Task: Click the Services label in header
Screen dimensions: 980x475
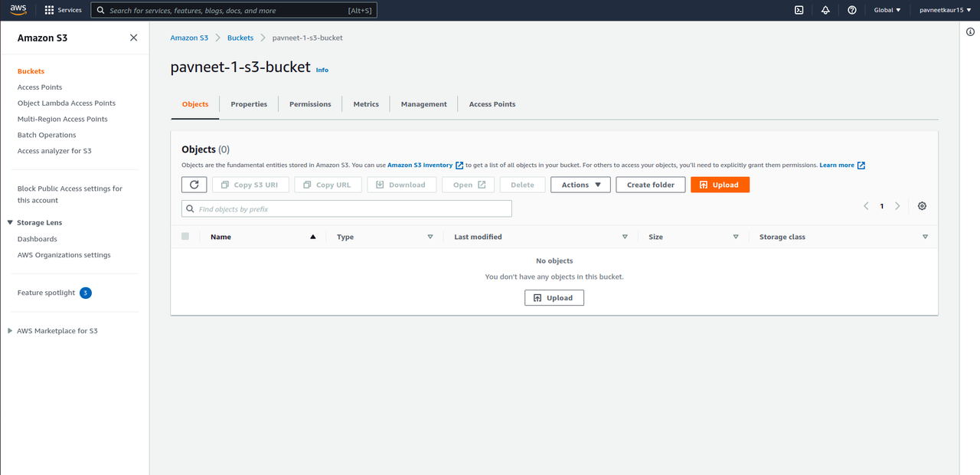Action: pyautogui.click(x=70, y=10)
